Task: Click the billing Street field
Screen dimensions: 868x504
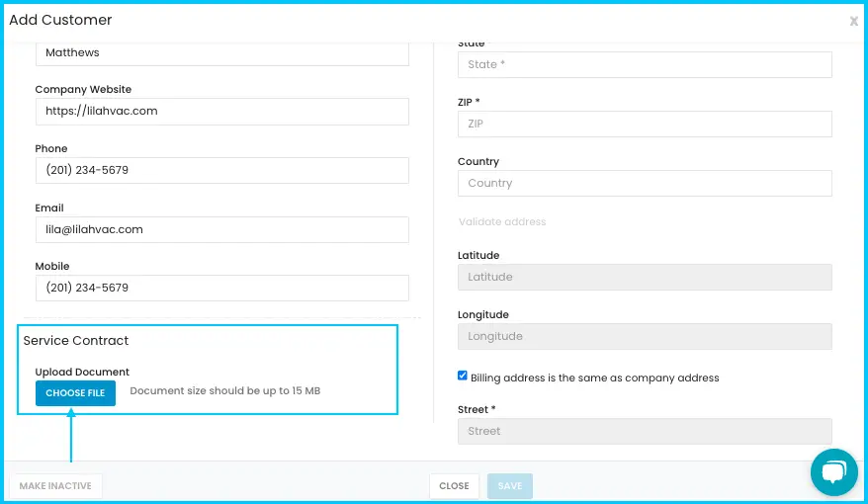Action: coord(645,431)
